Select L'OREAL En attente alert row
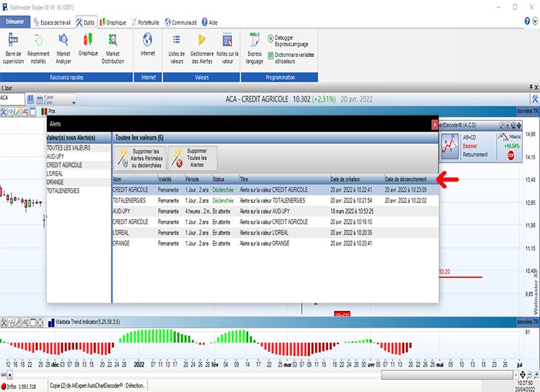 276,233
